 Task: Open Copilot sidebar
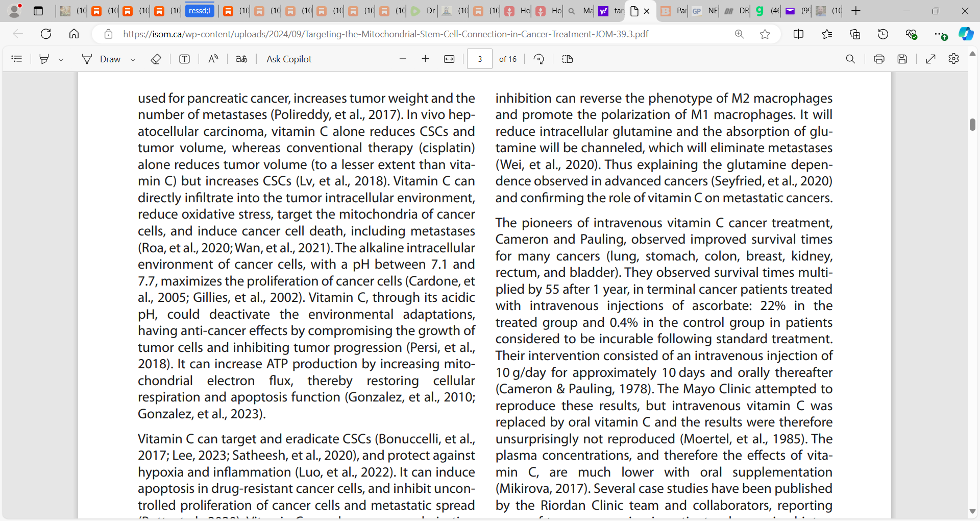[966, 34]
